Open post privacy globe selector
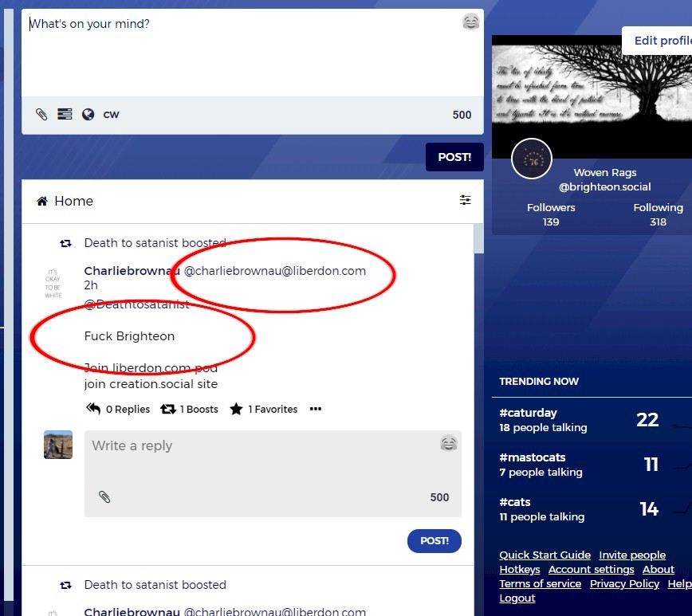The height and width of the screenshot is (616, 692). (x=88, y=115)
